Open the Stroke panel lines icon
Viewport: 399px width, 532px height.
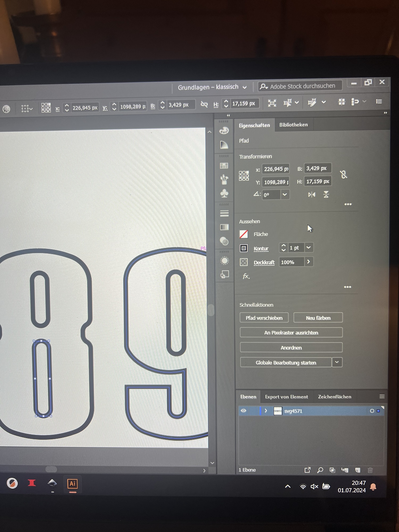coord(224,213)
